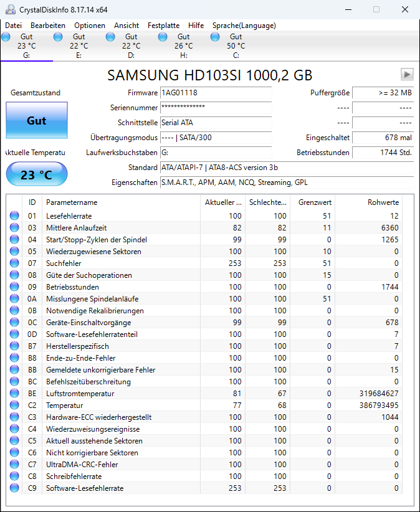Screen dimensions: 420x512
Task: Click status orb for Wiederzugewiesene Sektoren row
Action: [14, 252]
